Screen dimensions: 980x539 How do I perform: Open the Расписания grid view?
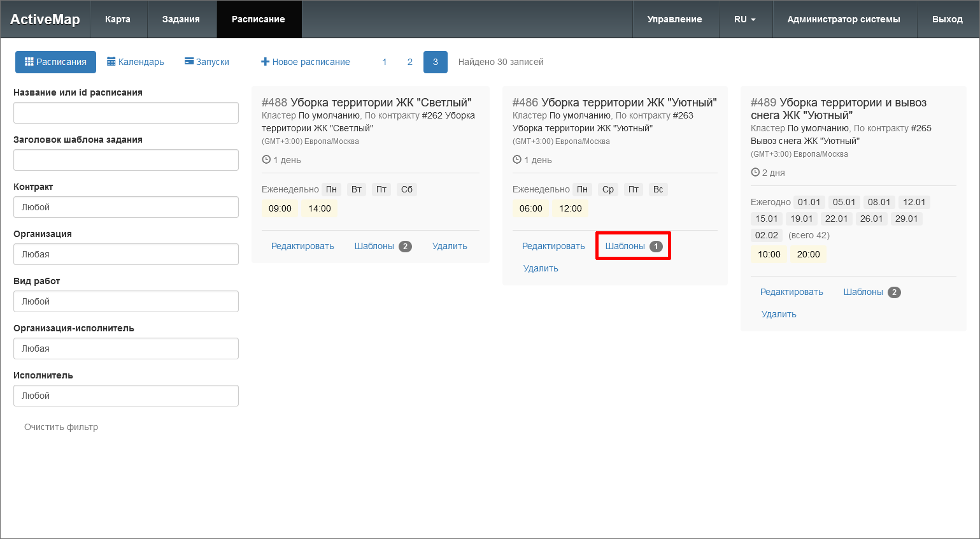(x=55, y=62)
